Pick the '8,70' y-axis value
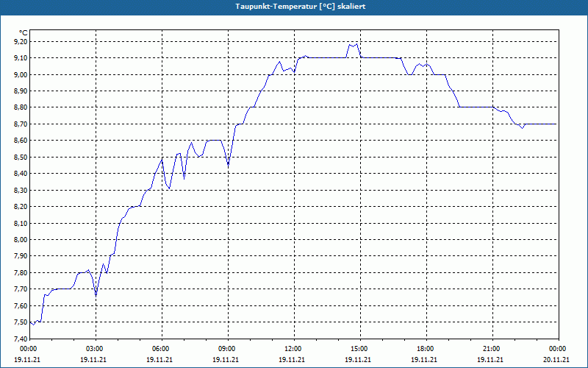Viewport: 588px width, 368px height. 21,124
